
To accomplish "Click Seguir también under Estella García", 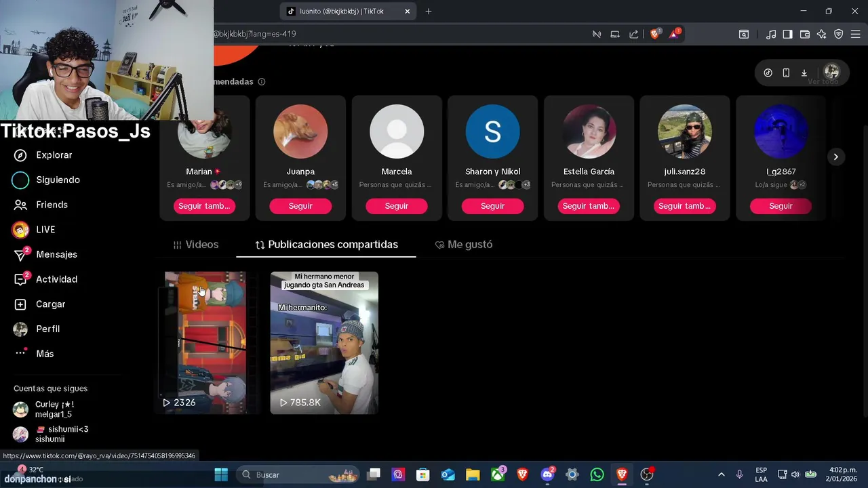I will click(589, 206).
